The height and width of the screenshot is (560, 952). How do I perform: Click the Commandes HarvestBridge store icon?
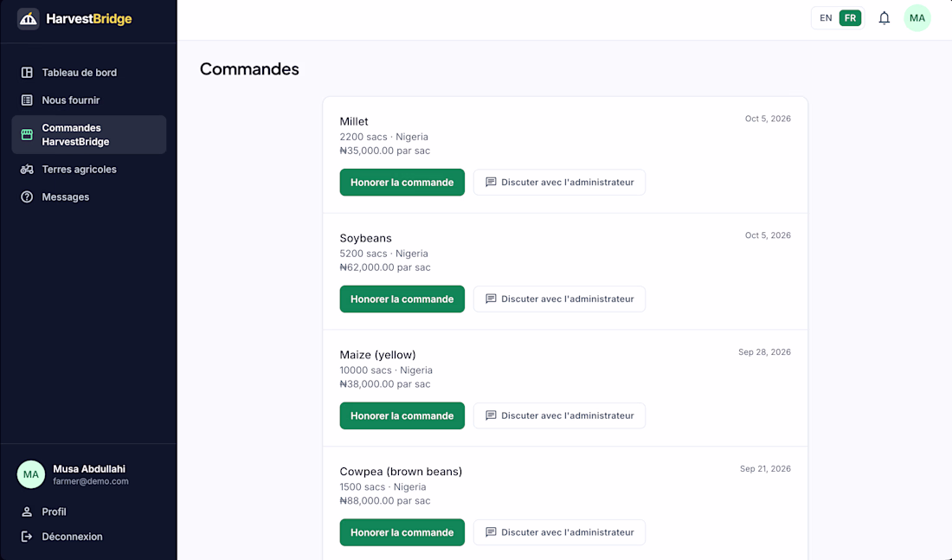pos(27,134)
